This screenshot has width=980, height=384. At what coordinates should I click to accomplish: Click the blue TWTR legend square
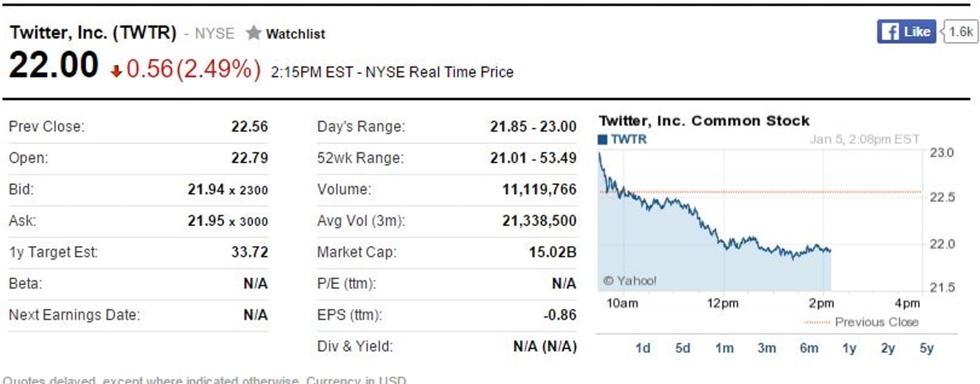pos(603,139)
